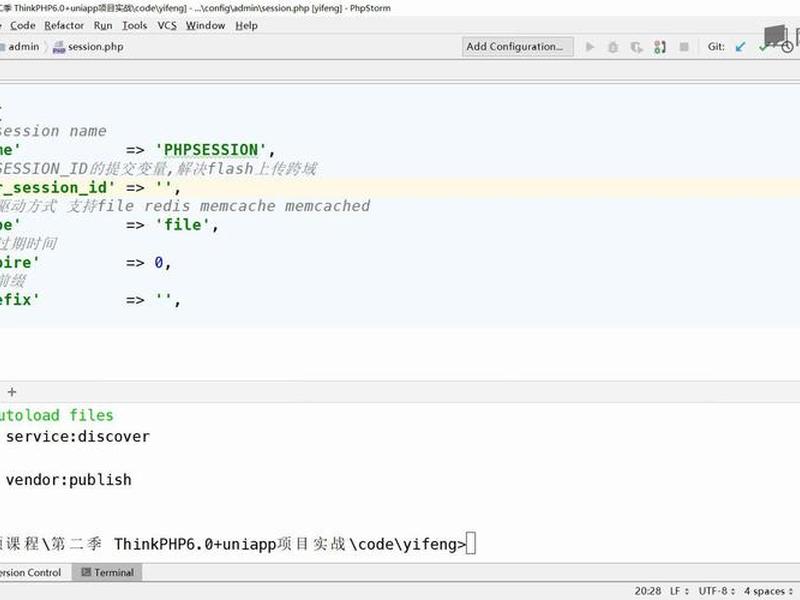Open the 4 spaces indent selector
The image size is (800, 600).
click(x=768, y=591)
